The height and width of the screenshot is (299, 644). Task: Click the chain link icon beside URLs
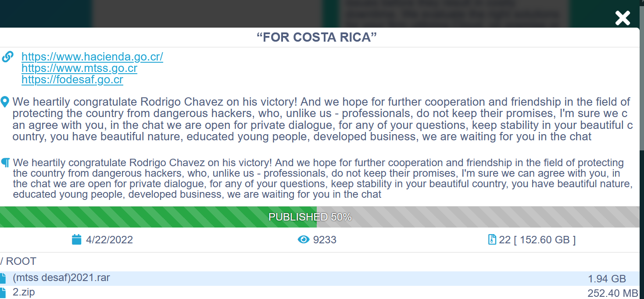click(8, 57)
